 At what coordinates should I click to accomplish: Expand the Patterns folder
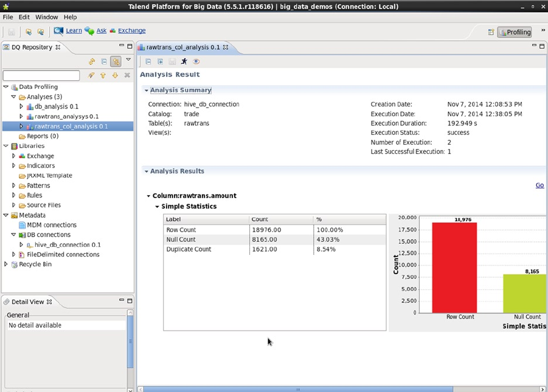(13, 185)
